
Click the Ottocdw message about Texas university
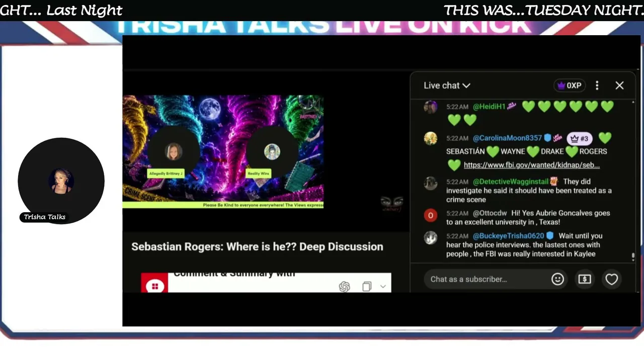point(528,218)
